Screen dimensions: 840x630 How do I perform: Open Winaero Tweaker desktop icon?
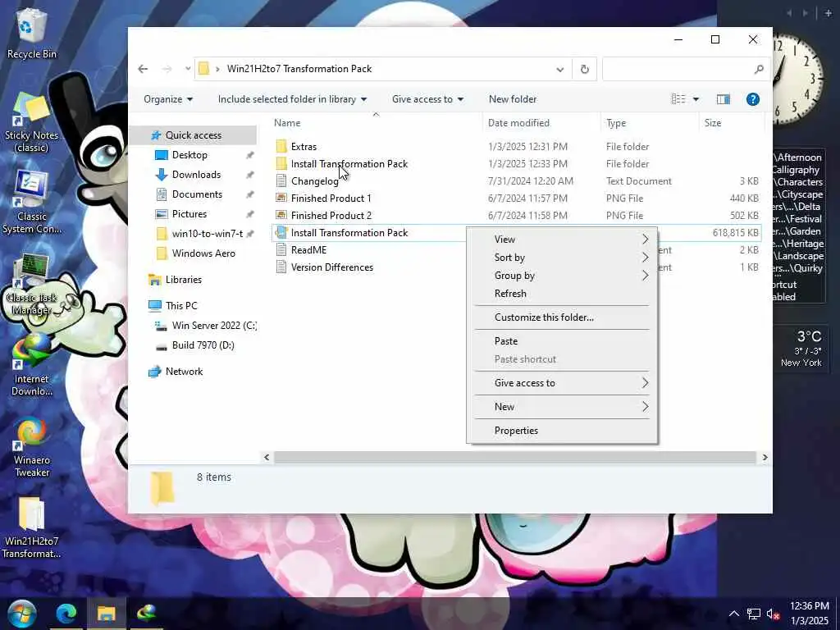click(x=32, y=447)
